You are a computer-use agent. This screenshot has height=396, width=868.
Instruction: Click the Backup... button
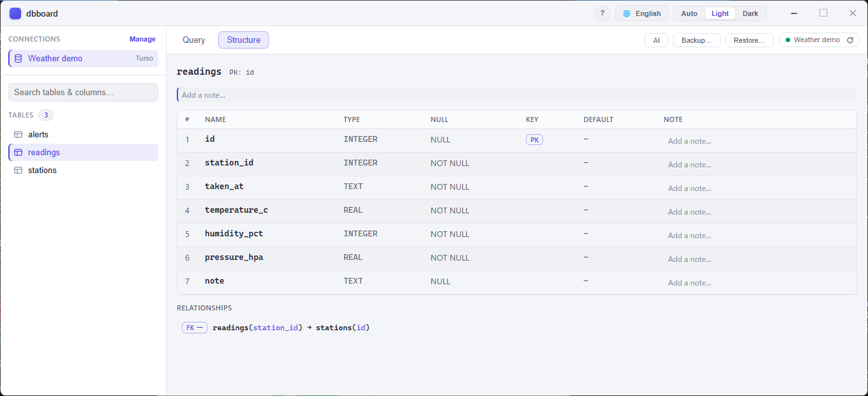pyautogui.click(x=696, y=40)
